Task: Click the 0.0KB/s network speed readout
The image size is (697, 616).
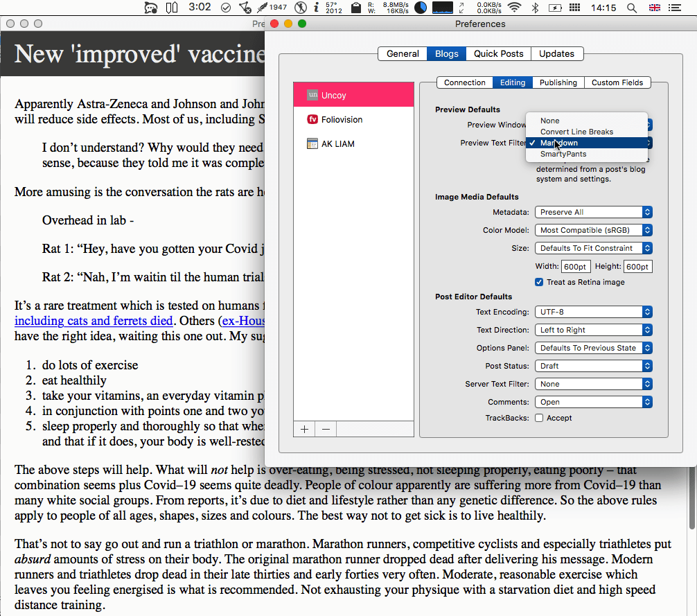Action: (489, 8)
